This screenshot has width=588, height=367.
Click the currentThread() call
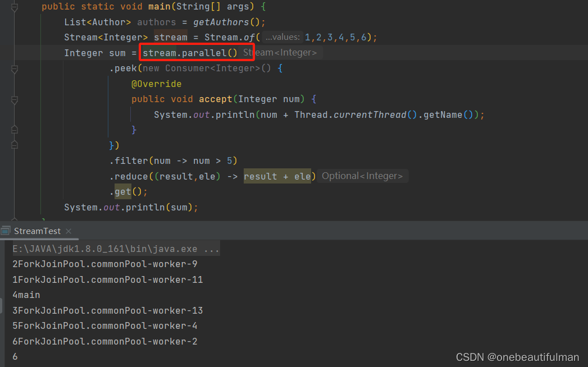coord(375,114)
